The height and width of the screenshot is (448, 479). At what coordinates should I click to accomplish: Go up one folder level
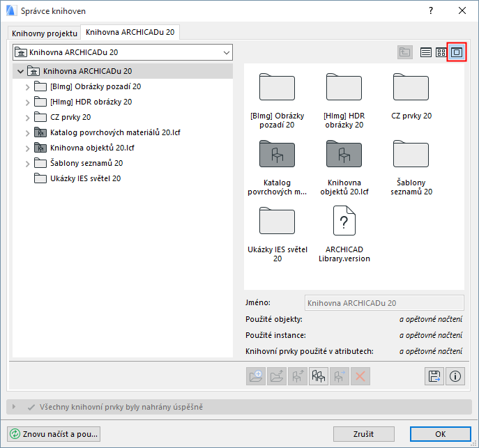[405, 52]
